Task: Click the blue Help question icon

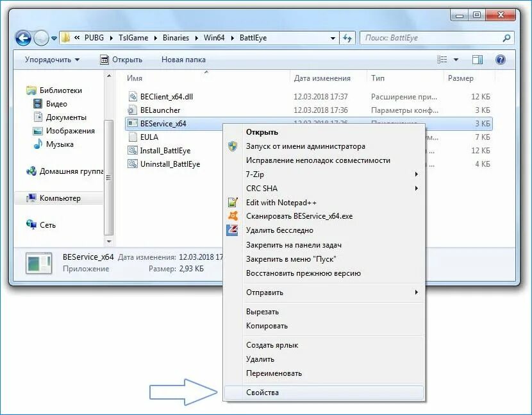Action: (x=501, y=60)
